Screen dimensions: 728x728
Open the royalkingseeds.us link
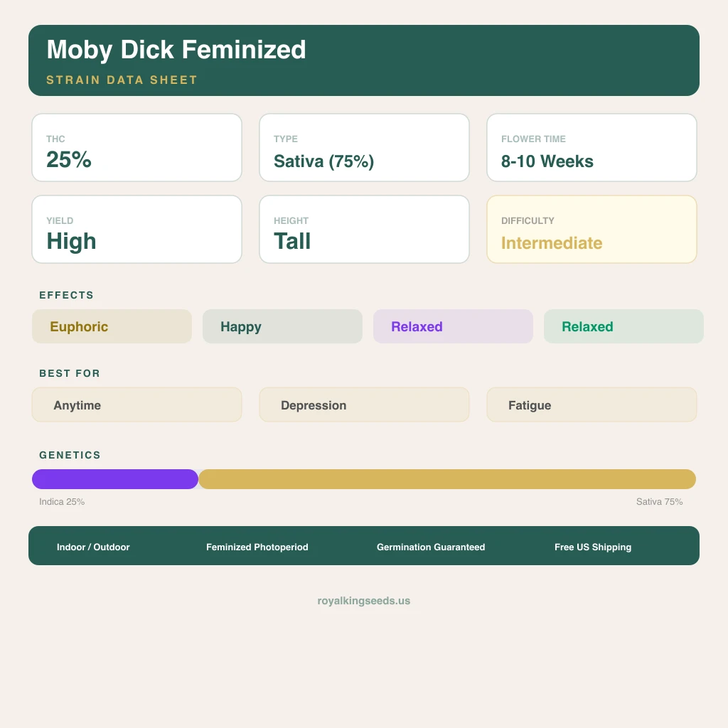[x=364, y=601]
